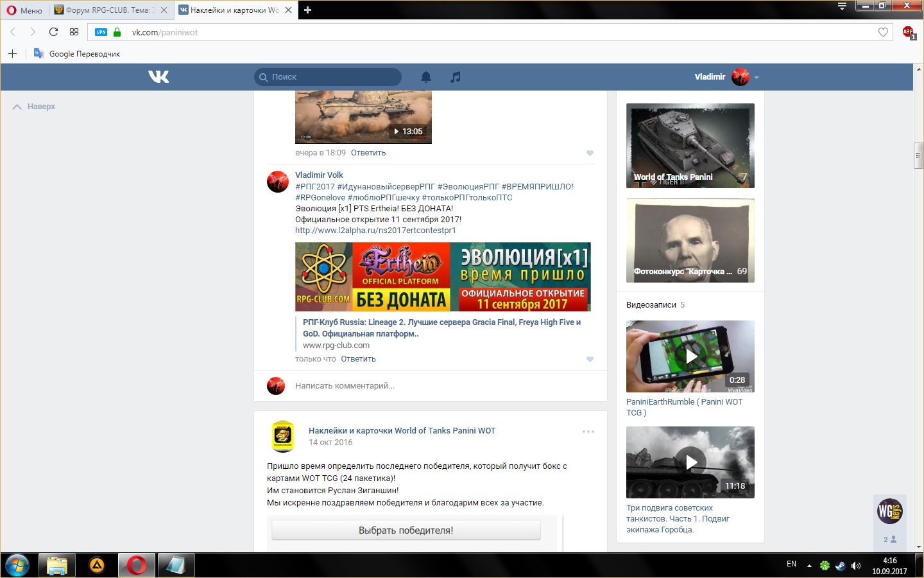Open Vladimir Volk's profile name
This screenshot has width=924, height=578.
(319, 175)
